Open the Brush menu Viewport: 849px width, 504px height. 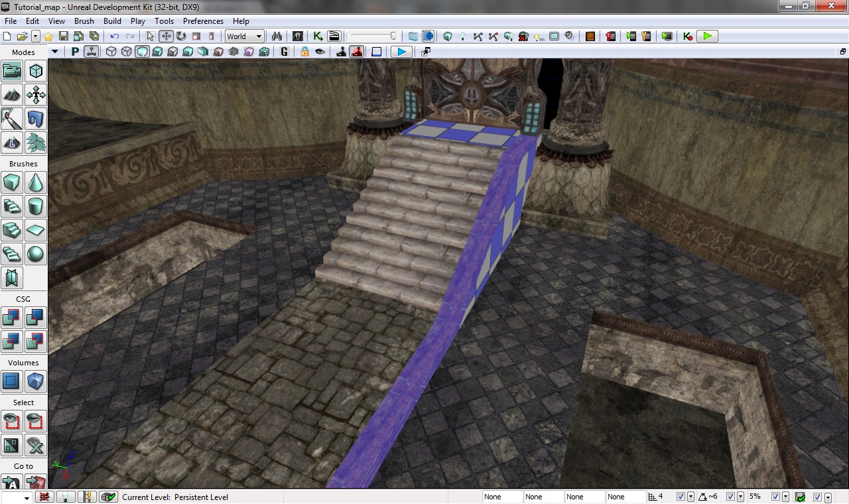tap(84, 21)
